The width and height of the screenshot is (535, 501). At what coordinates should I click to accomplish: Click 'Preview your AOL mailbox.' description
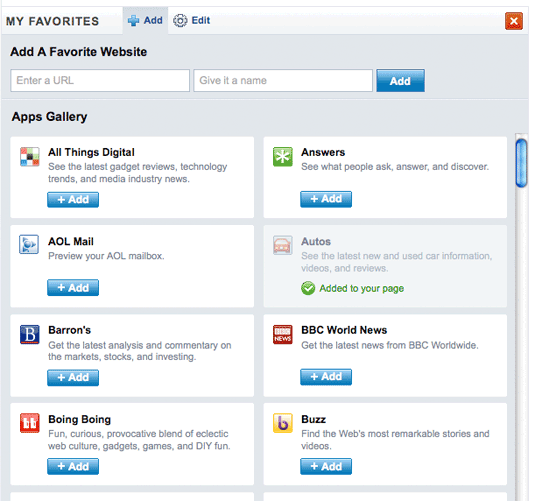[x=106, y=256]
